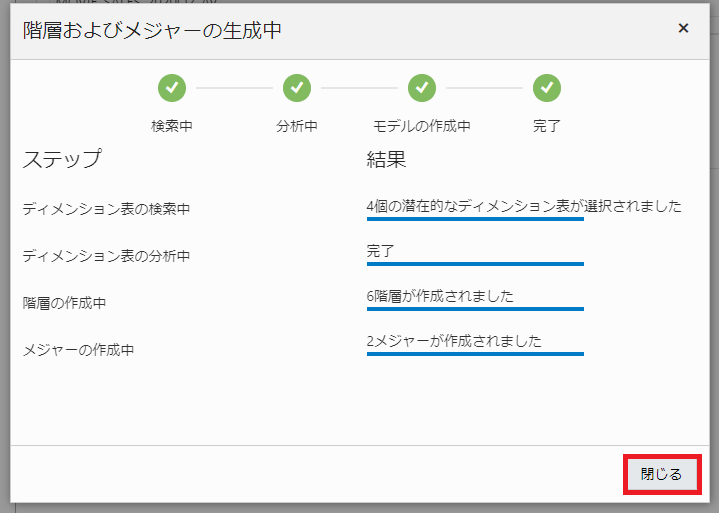Image resolution: width=719 pixels, height=513 pixels.
Task: Click the progress bar under the 完了 result
Action: (x=475, y=265)
